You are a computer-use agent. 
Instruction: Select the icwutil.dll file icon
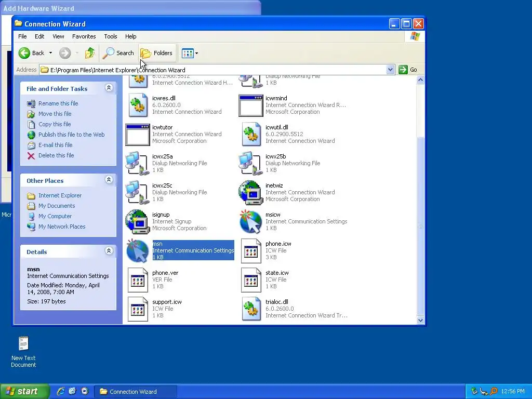(x=251, y=135)
